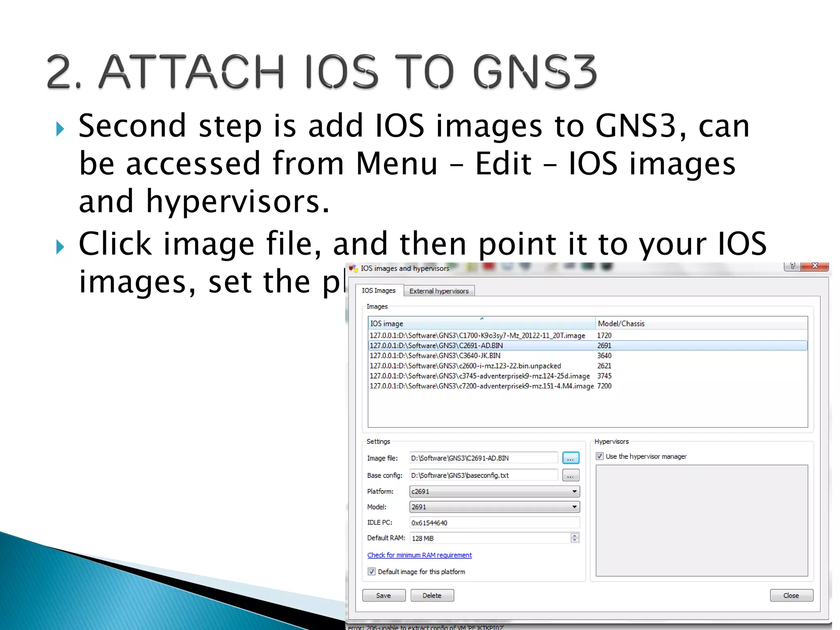The width and height of the screenshot is (840, 630).
Task: Click the Base config browse button
Action: point(571,475)
